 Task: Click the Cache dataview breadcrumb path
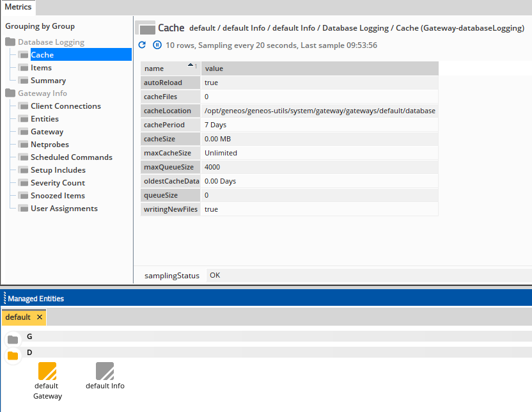pyautogui.click(x=357, y=28)
